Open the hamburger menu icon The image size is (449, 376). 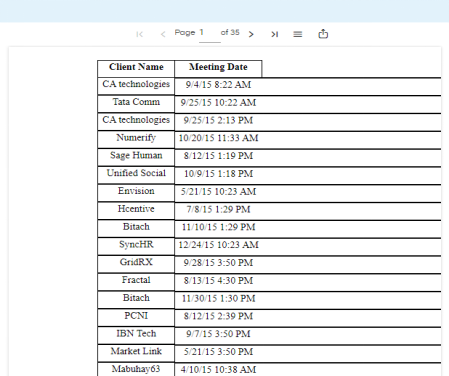click(298, 34)
